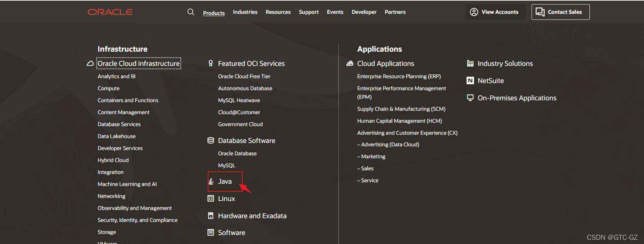Click the Hardware and Exadata server icon
The width and height of the screenshot is (644, 244).
[x=211, y=216]
